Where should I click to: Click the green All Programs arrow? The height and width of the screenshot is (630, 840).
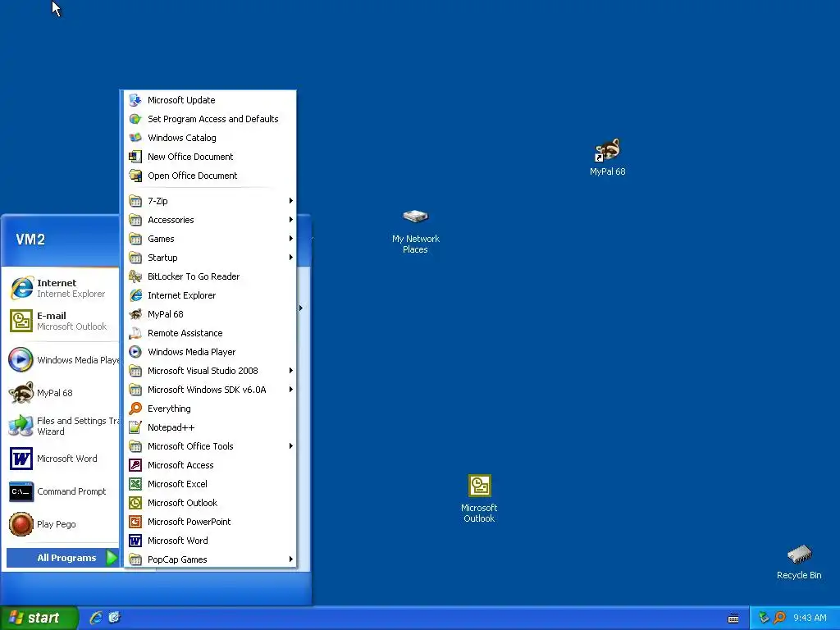112,558
